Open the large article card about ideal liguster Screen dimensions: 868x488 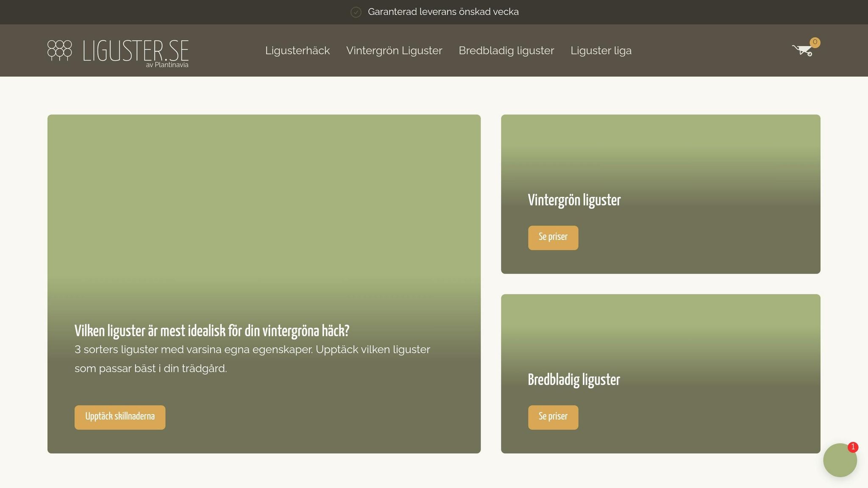point(263,212)
